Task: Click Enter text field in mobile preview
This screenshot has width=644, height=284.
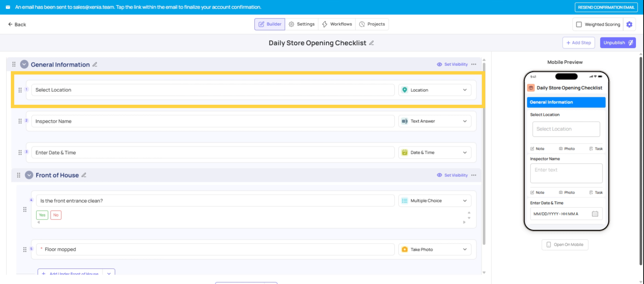Action: [x=566, y=173]
